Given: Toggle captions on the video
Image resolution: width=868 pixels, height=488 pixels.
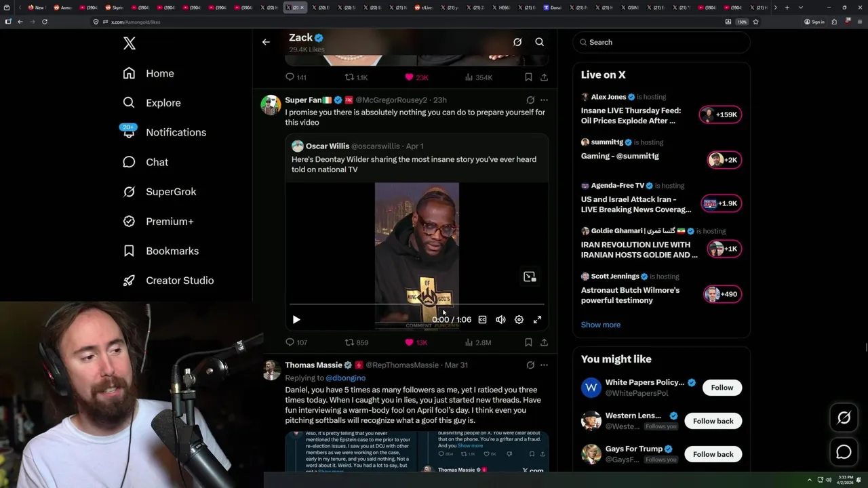Looking at the screenshot, I should (482, 319).
